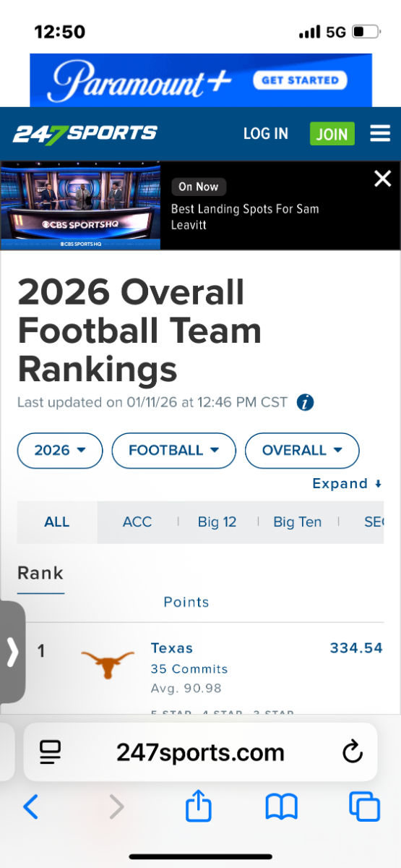
Task: Tap Safari's reload page icon
Action: (352, 753)
